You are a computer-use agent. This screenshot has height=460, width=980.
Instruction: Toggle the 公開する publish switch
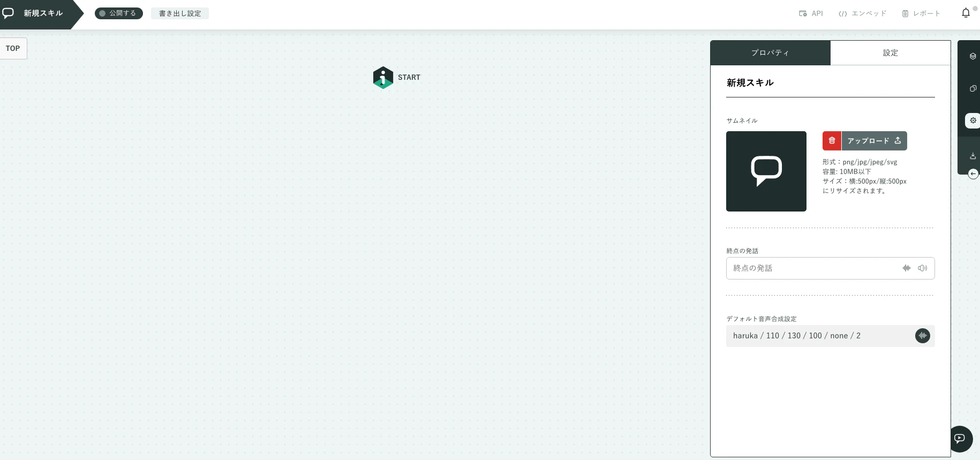(x=118, y=13)
